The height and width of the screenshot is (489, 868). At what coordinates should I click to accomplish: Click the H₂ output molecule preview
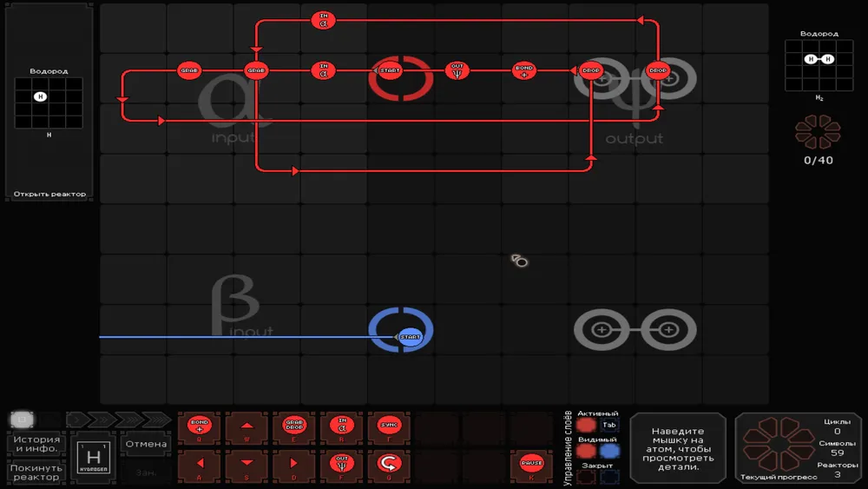[x=819, y=65]
